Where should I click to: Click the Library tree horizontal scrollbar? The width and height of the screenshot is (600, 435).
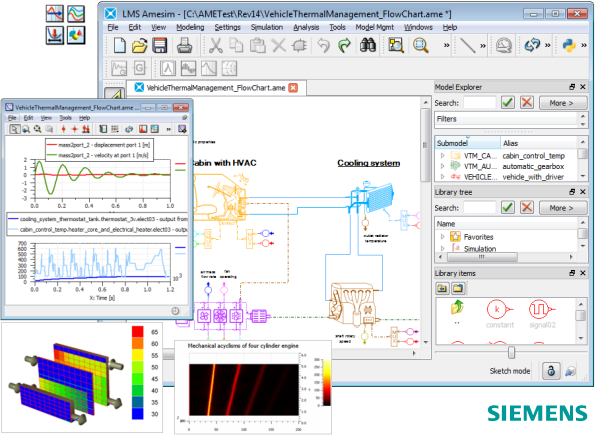483,257
